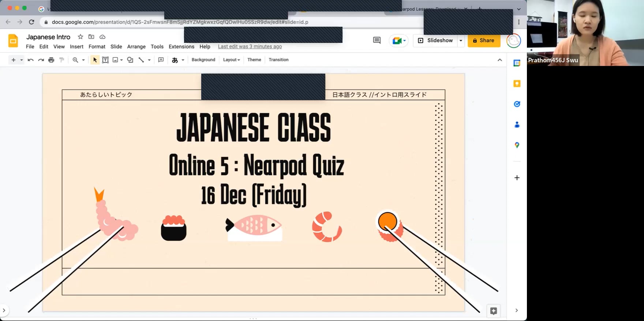The width and height of the screenshot is (644, 321).
Task: Add a new slide with plus button
Action: point(13,60)
